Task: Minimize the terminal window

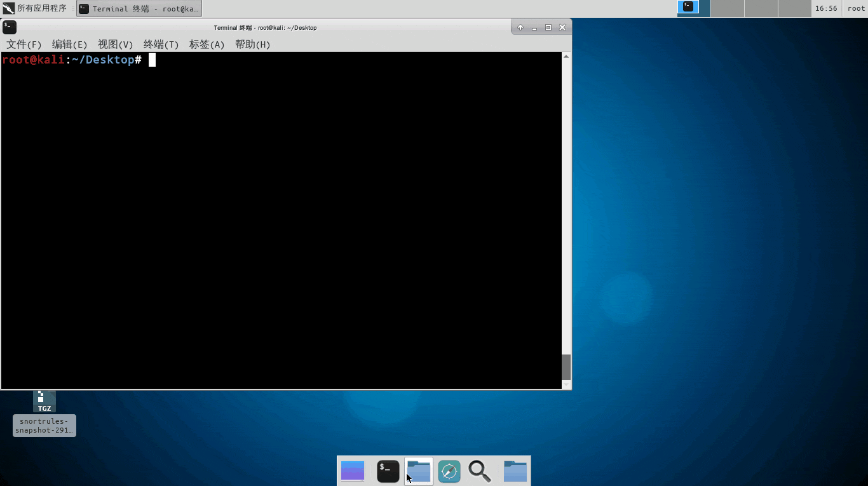Action: (534, 27)
